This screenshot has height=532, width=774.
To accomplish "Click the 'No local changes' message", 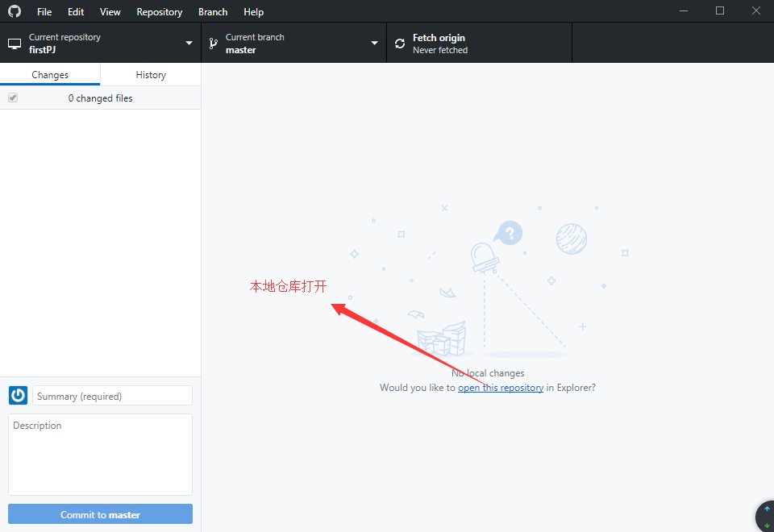I will coord(488,373).
